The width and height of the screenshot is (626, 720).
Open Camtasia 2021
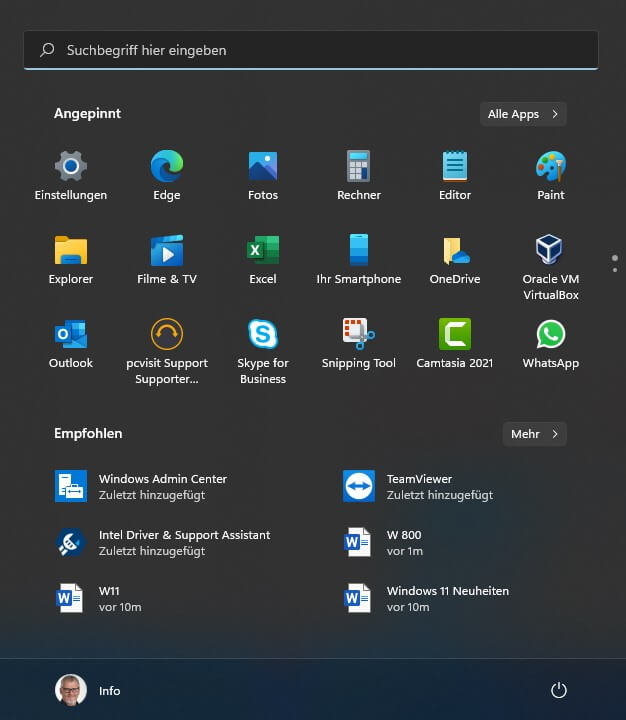point(455,344)
